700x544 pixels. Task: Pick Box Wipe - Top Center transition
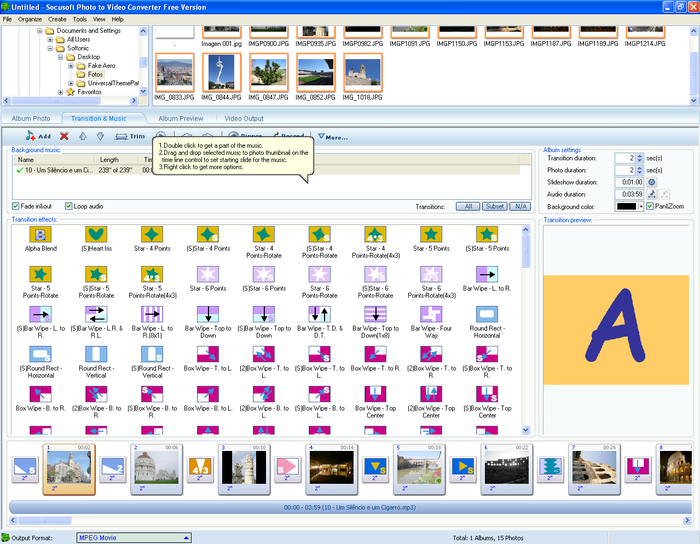(x=375, y=402)
